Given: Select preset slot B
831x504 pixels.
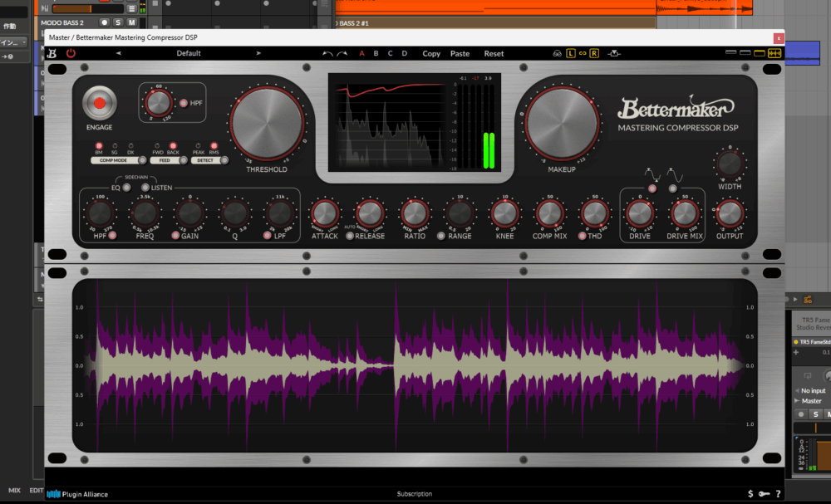Looking at the screenshot, I should coord(376,53).
